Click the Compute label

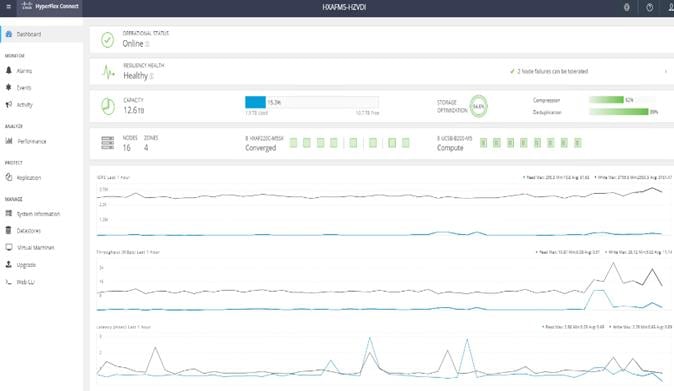(x=450, y=148)
